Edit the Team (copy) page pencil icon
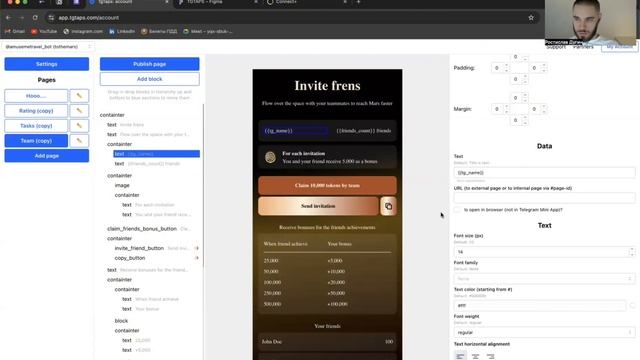This screenshot has height=360, width=640. [79, 141]
